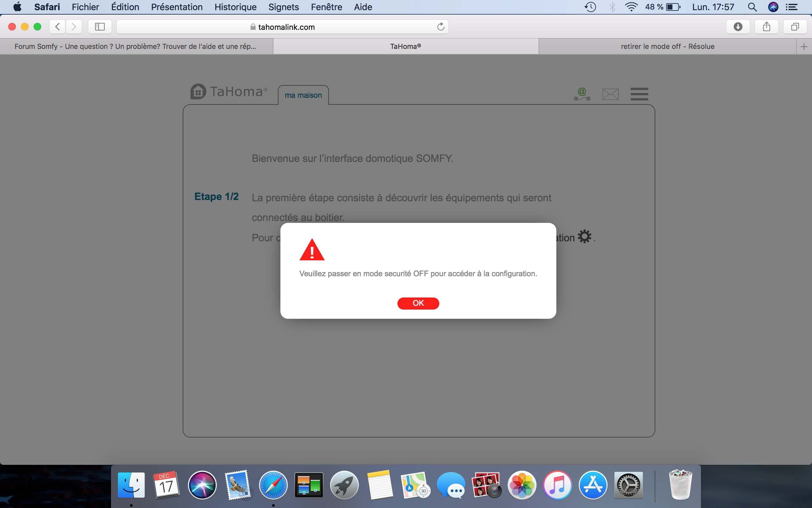This screenshot has width=812, height=508.
Task: Open the Trash in the Dock
Action: pyautogui.click(x=680, y=485)
